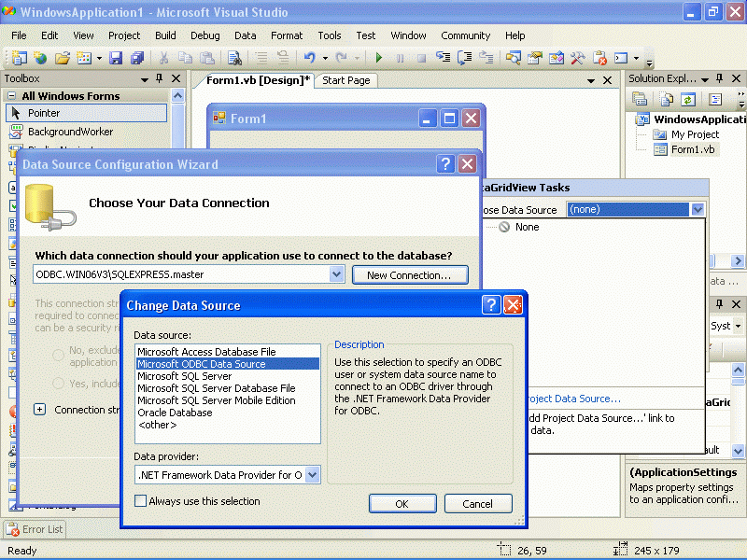Select Form1.vb in Solution Explorer
The height and width of the screenshot is (560, 747).
tap(693, 149)
